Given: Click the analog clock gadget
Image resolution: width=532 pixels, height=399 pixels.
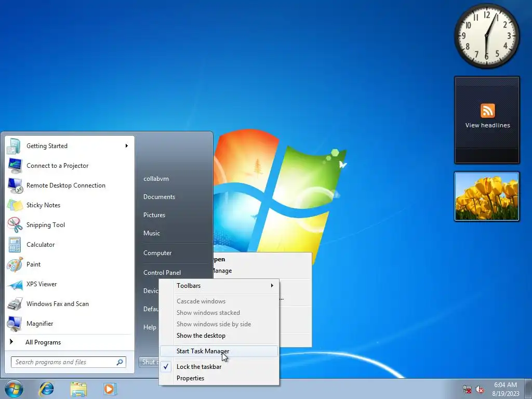Looking at the screenshot, I should coord(486,35).
